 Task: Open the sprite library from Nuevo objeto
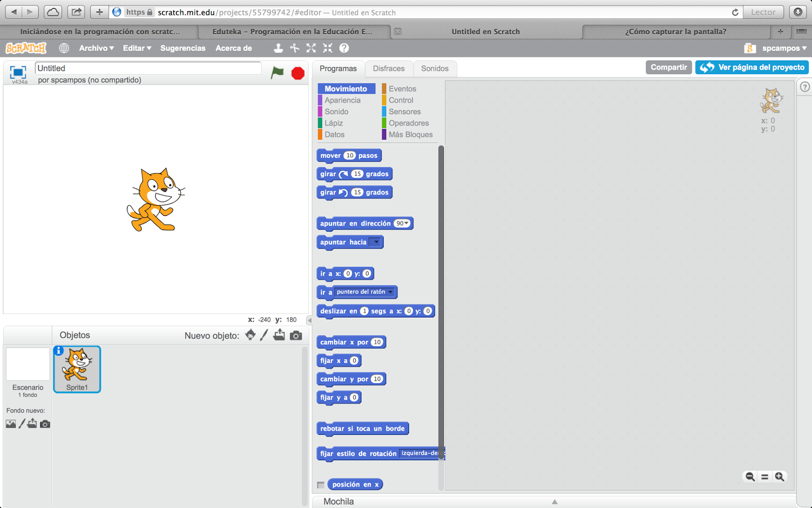[250, 335]
